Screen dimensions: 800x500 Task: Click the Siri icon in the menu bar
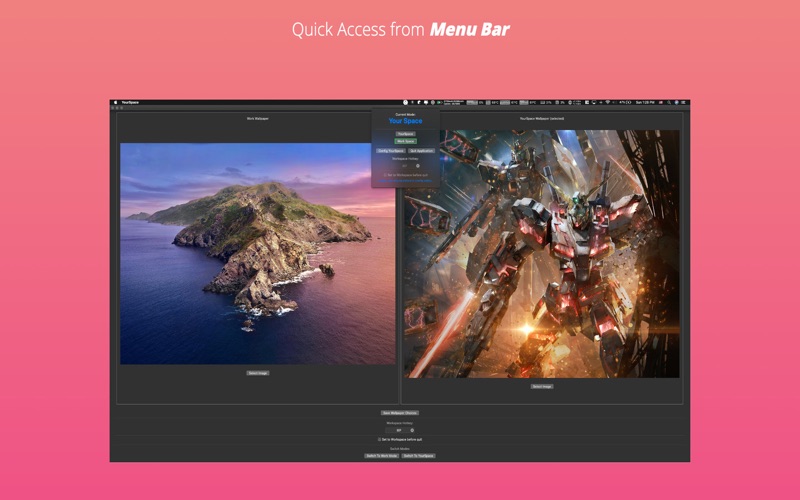(x=677, y=103)
